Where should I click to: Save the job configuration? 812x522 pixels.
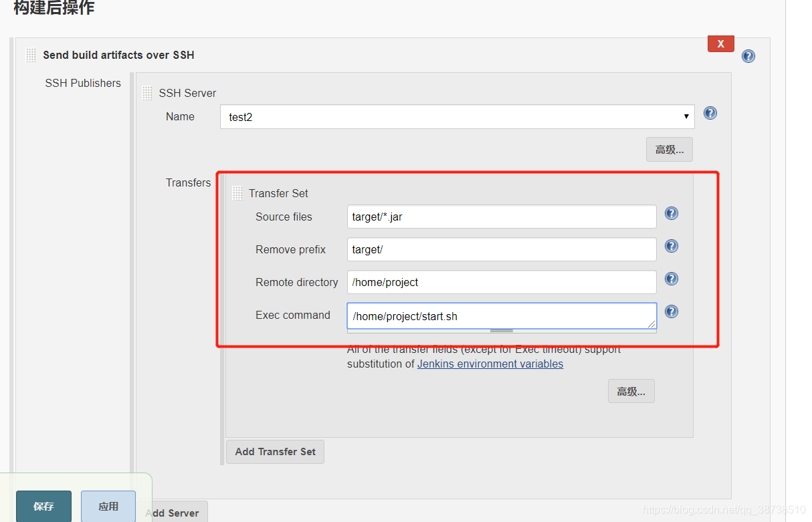tap(43, 506)
